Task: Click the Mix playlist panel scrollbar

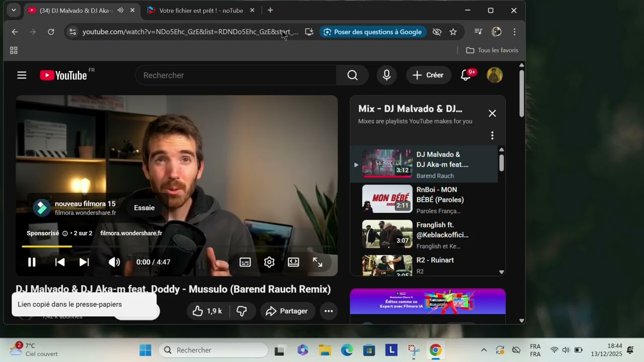Action: tap(501, 163)
